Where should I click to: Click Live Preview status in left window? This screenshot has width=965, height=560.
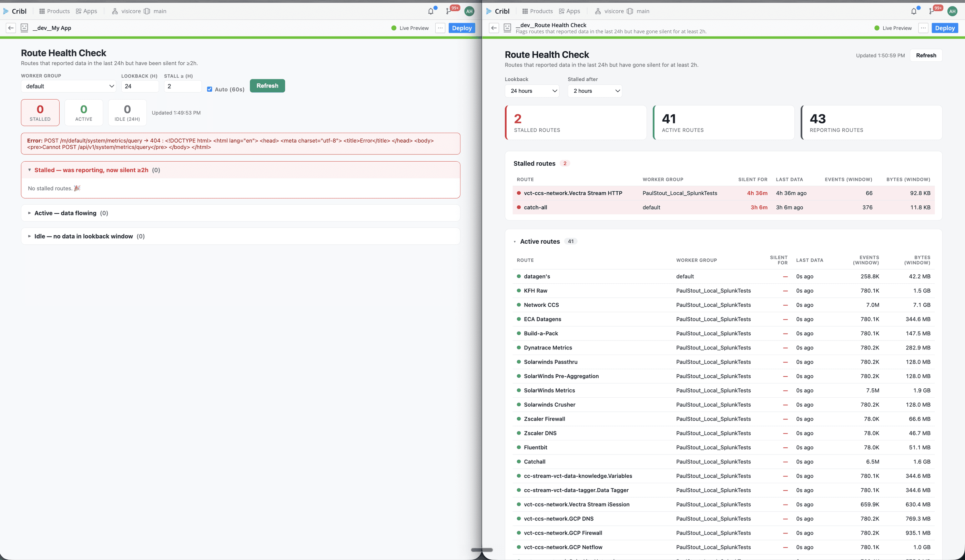[x=410, y=28]
